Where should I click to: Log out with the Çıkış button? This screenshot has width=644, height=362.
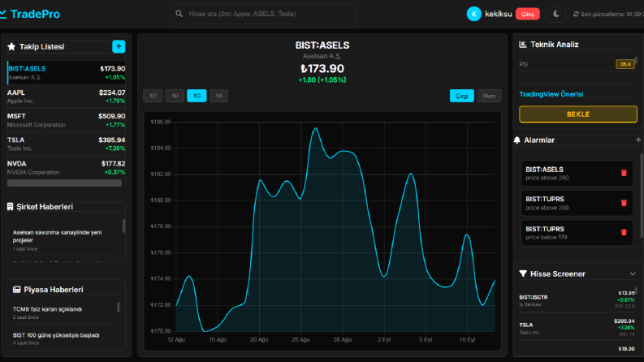click(528, 14)
